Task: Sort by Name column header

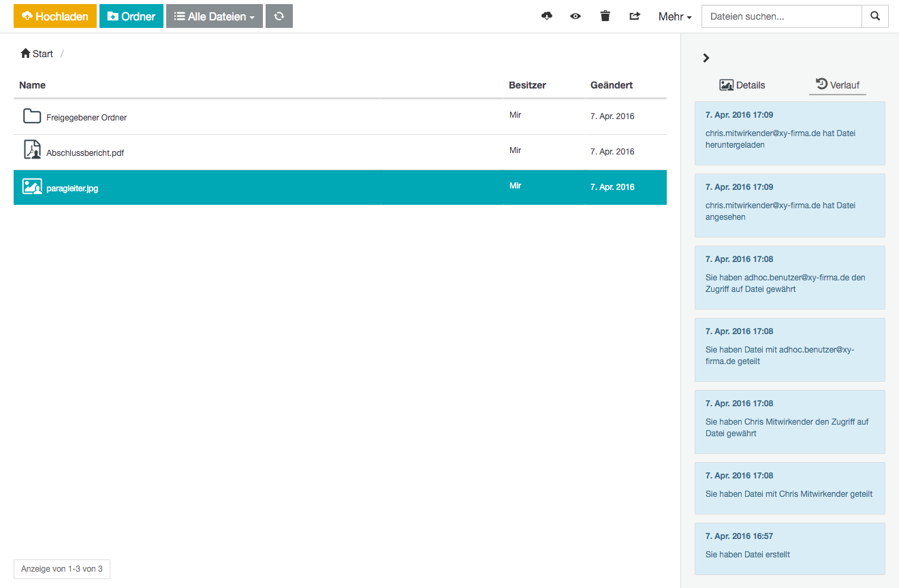Action: tap(33, 85)
